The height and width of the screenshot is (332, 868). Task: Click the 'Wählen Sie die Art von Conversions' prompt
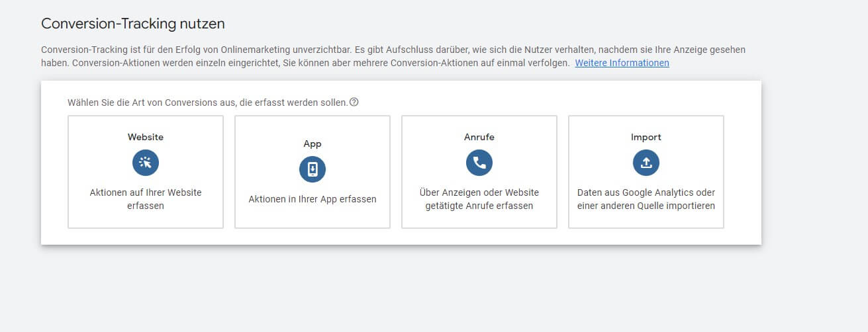(207, 103)
